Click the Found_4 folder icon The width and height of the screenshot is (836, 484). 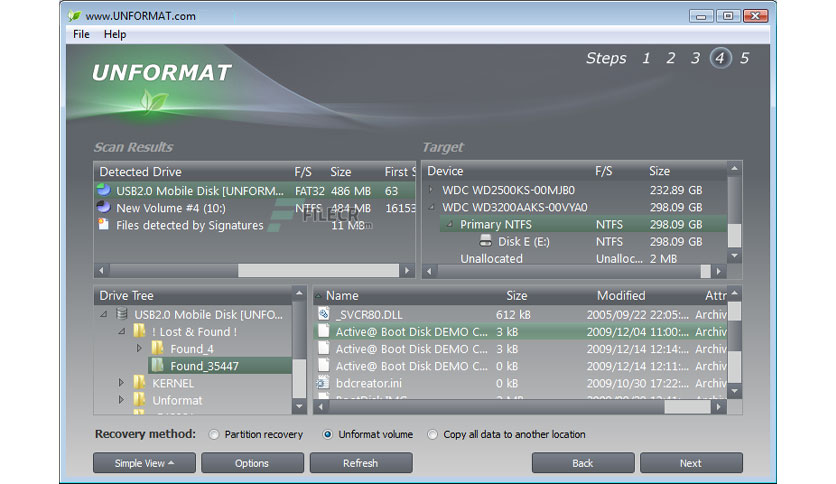click(157, 348)
